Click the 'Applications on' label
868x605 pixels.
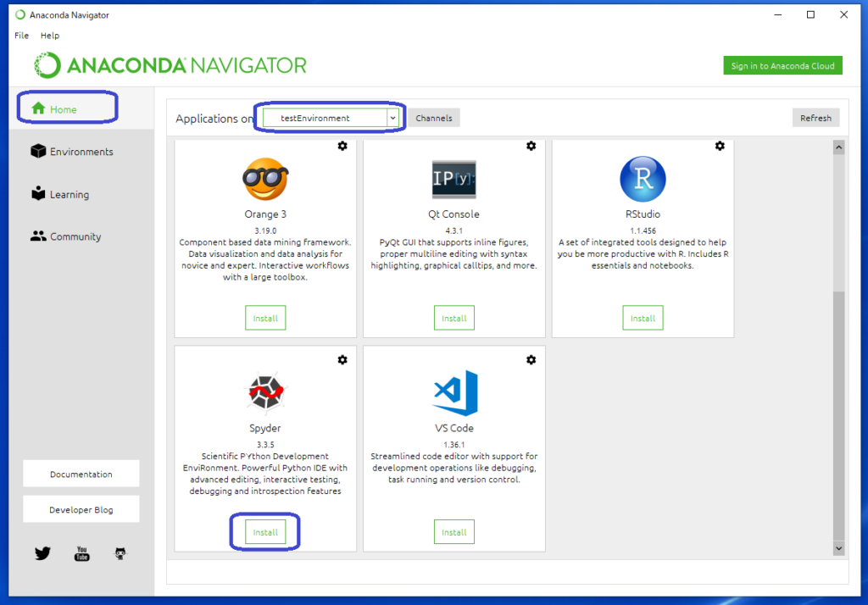[x=214, y=119]
